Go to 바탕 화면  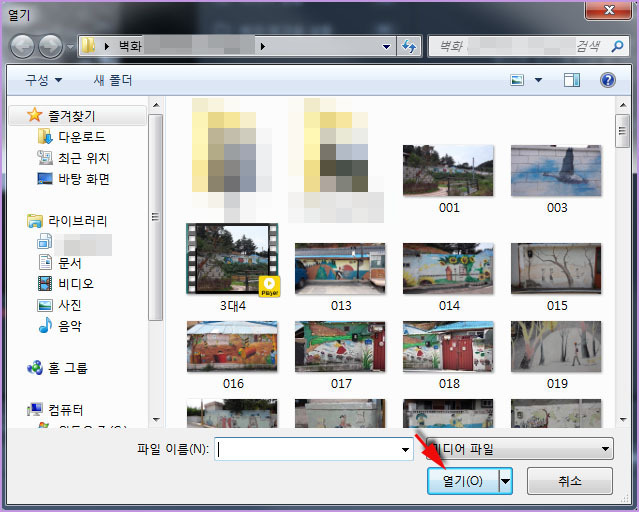84,179
